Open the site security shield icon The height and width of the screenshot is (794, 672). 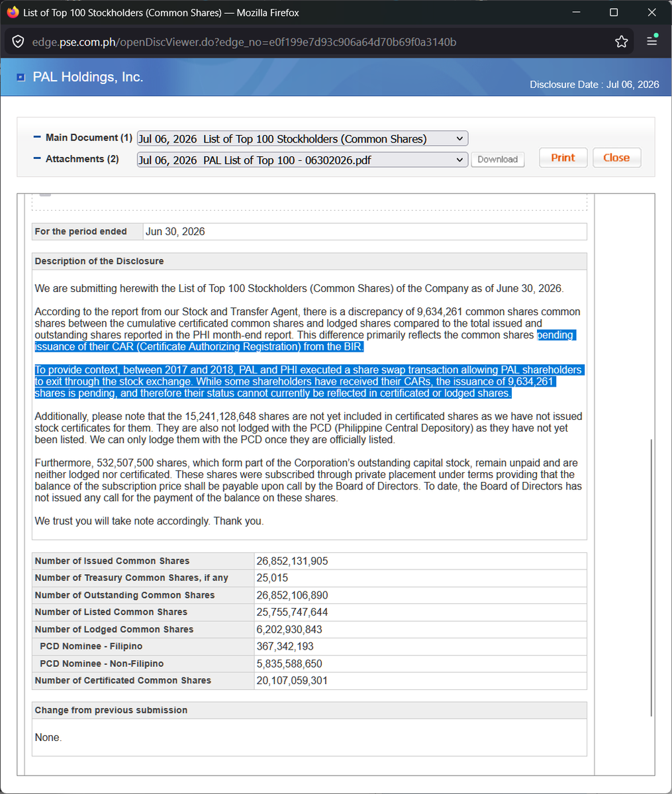pyautogui.click(x=19, y=42)
